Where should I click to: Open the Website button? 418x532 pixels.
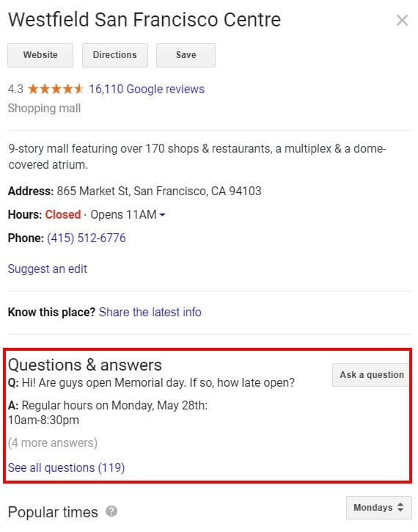click(x=40, y=55)
